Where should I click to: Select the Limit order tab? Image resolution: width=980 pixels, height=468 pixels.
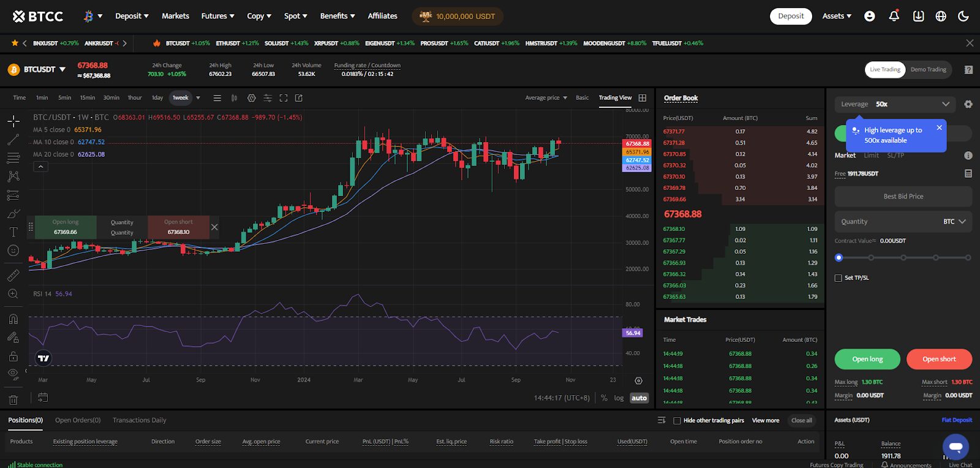871,156
